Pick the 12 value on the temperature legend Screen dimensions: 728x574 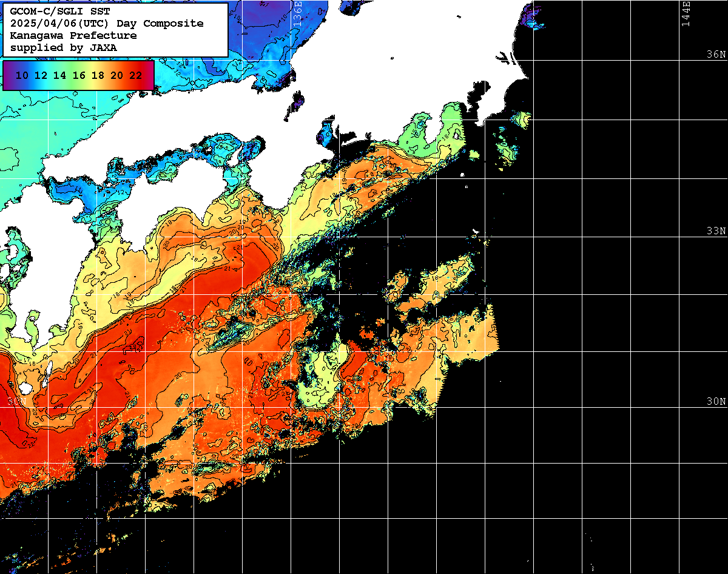(x=41, y=75)
